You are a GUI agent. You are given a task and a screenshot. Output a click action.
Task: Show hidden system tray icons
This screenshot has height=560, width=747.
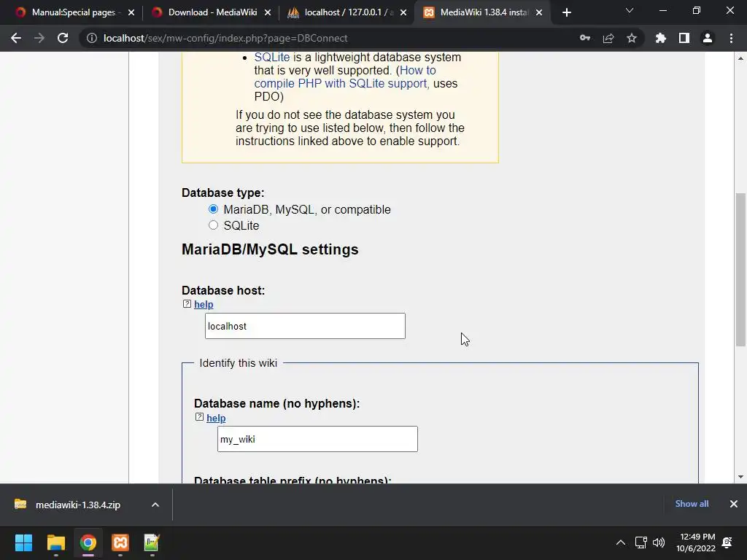pos(620,542)
